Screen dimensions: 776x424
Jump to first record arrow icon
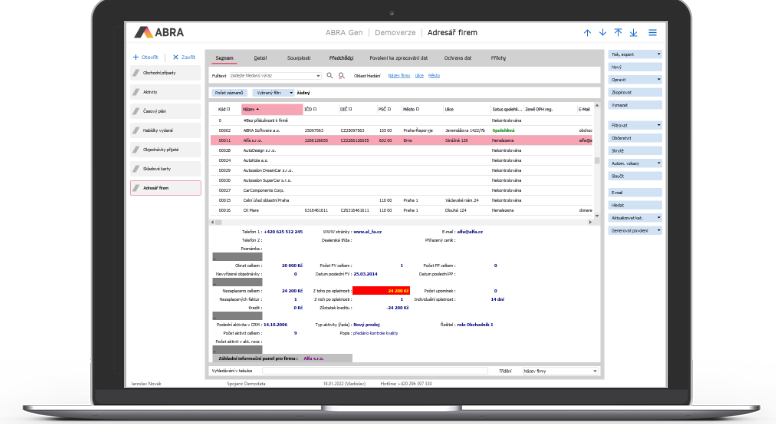tap(619, 33)
